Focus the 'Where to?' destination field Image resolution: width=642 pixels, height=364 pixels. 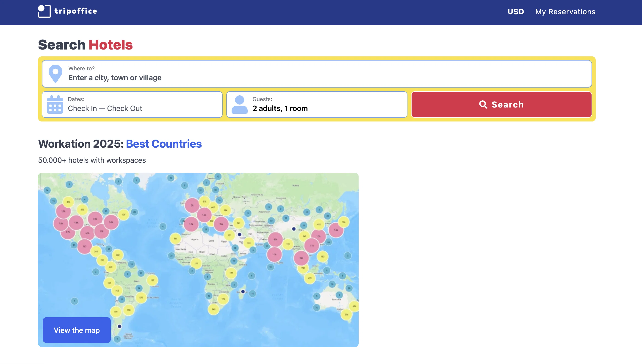point(317,74)
